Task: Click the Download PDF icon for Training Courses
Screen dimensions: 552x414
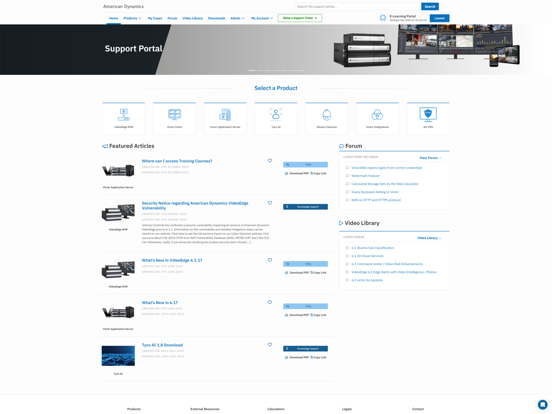Action: [x=287, y=174]
